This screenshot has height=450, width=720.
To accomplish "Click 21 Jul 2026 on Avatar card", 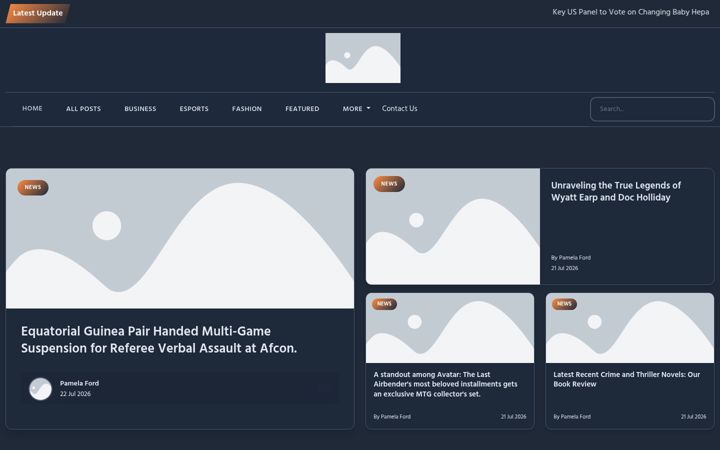I will [513, 416].
